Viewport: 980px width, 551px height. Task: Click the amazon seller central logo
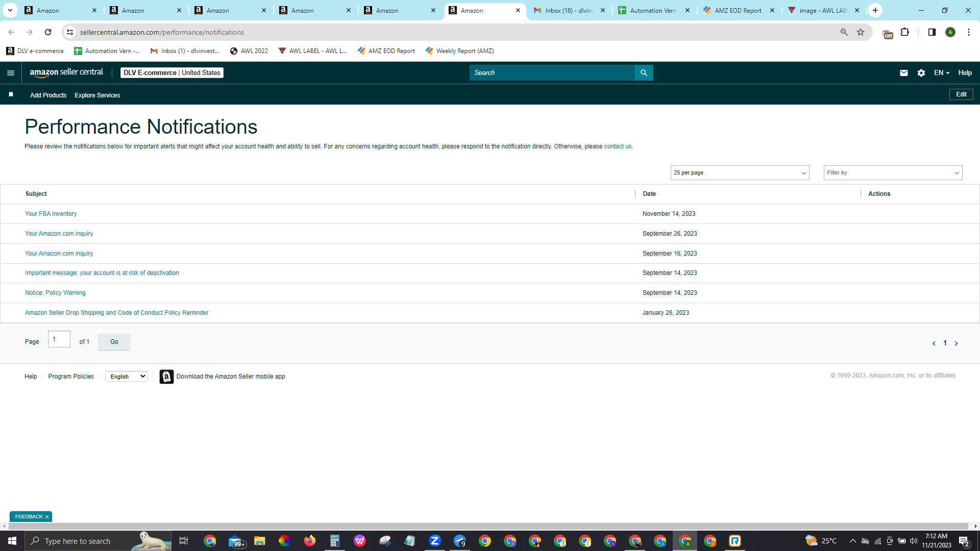66,72
